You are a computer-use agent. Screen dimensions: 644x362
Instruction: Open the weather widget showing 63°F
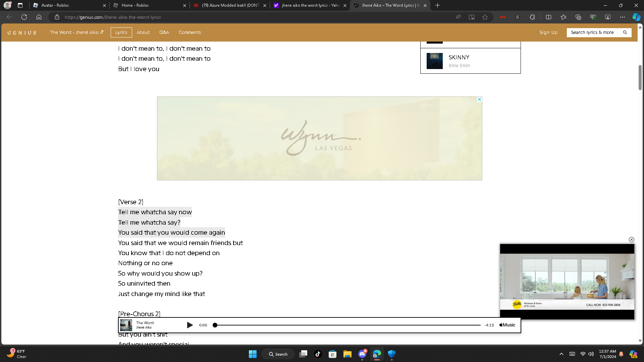tap(16, 354)
